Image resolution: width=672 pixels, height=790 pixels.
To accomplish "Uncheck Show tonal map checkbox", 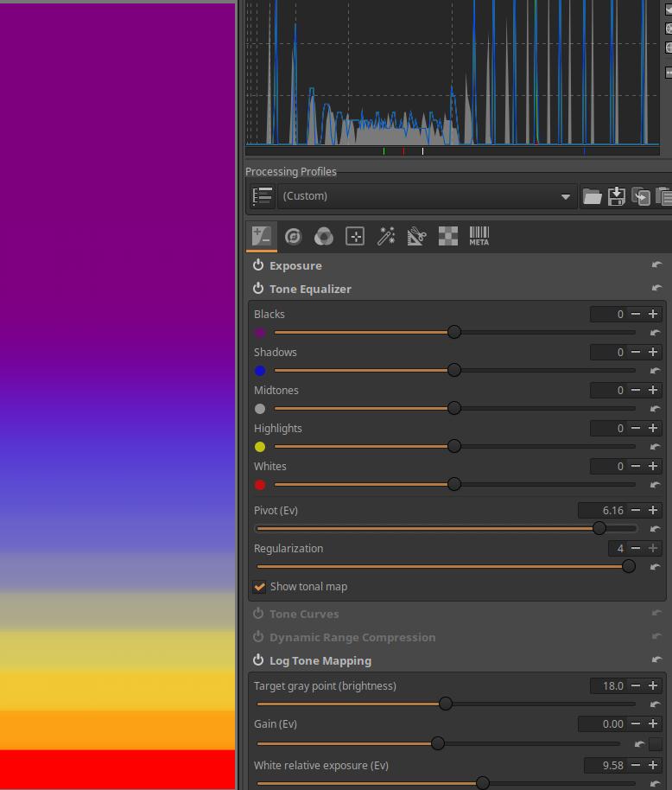I will (260, 587).
